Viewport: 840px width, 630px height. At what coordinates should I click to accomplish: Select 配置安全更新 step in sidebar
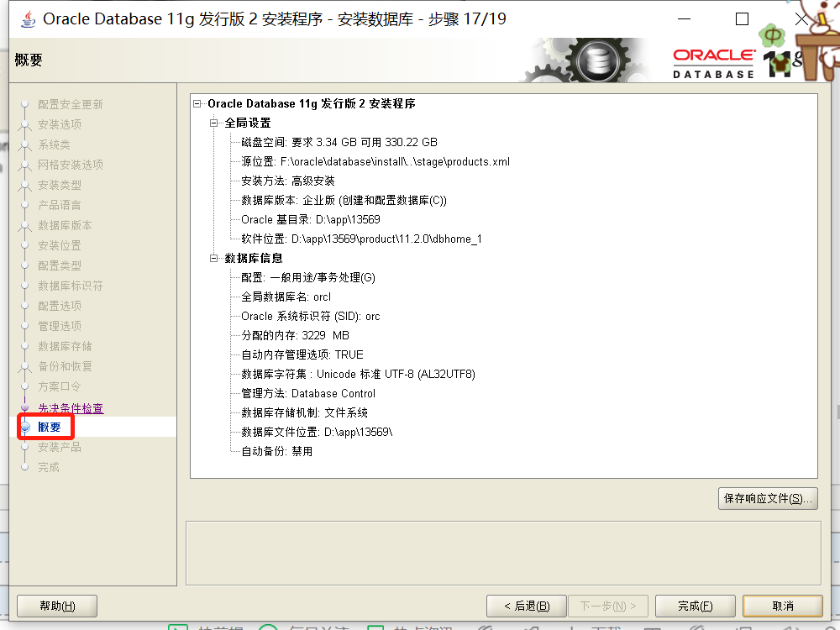[71, 104]
